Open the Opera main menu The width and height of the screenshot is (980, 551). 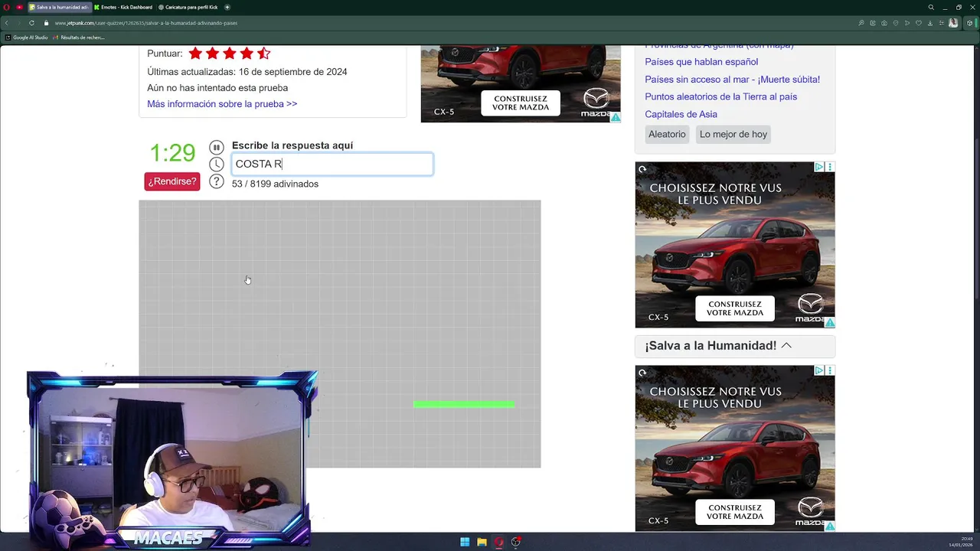pyautogui.click(x=6, y=7)
